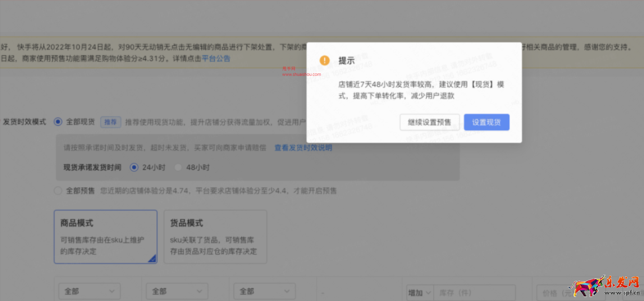Click the 发货时效模式 label
The width and height of the screenshot is (644, 301).
(25, 122)
